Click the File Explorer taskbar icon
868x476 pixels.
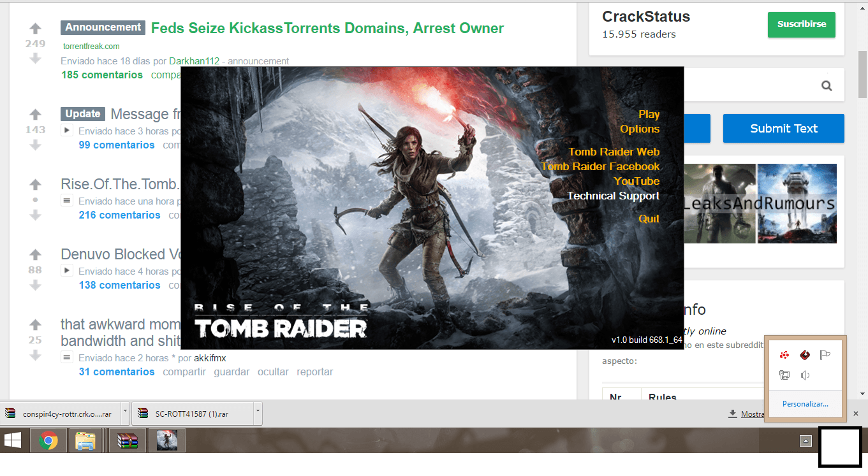85,440
